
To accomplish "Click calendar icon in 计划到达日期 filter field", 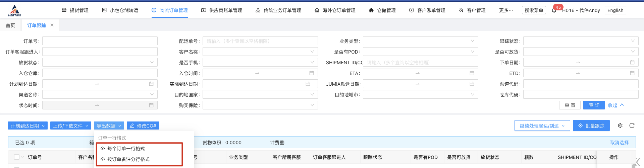I will tap(151, 84).
